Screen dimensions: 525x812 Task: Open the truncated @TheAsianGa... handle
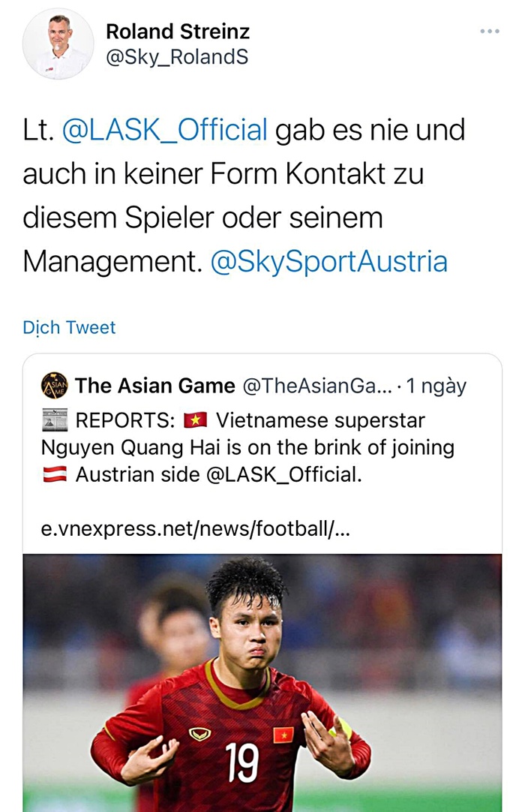coord(316,386)
